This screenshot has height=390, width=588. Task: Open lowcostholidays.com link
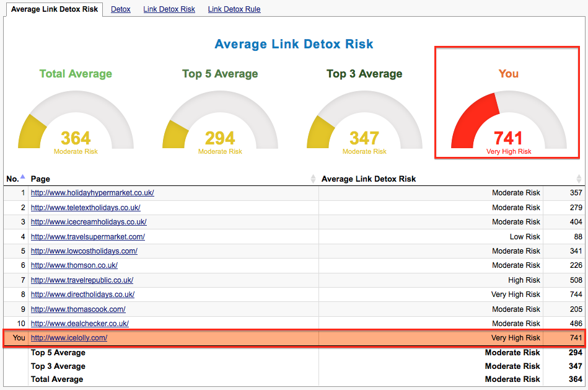point(84,251)
